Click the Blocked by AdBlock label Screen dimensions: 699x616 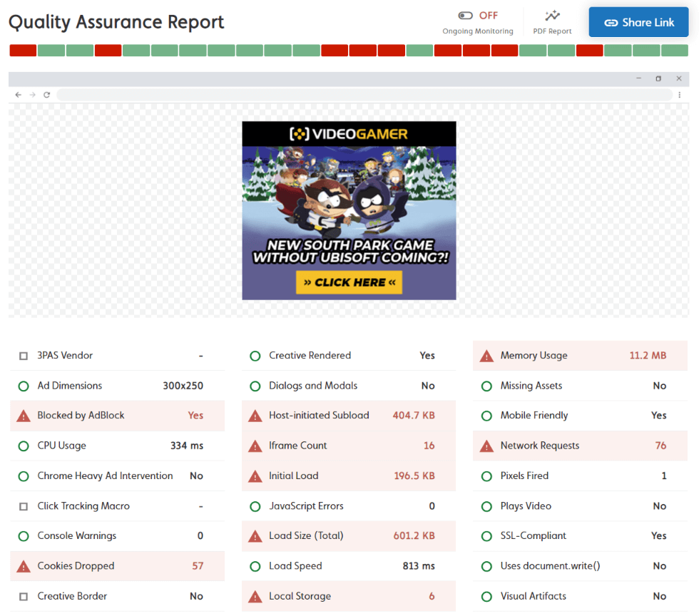pyautogui.click(x=81, y=416)
